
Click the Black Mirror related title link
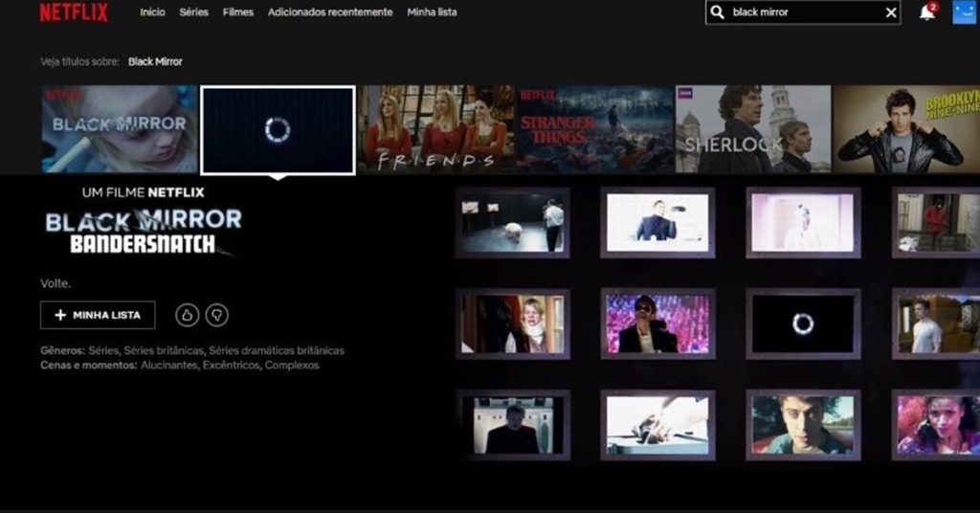(155, 61)
